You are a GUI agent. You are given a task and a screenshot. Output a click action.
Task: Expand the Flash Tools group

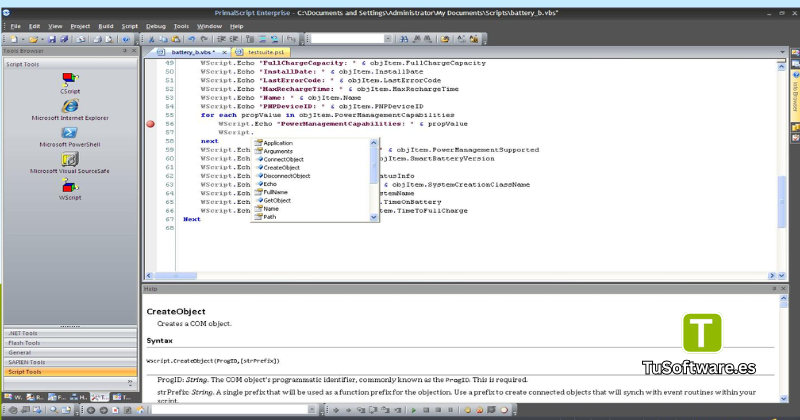(70, 343)
